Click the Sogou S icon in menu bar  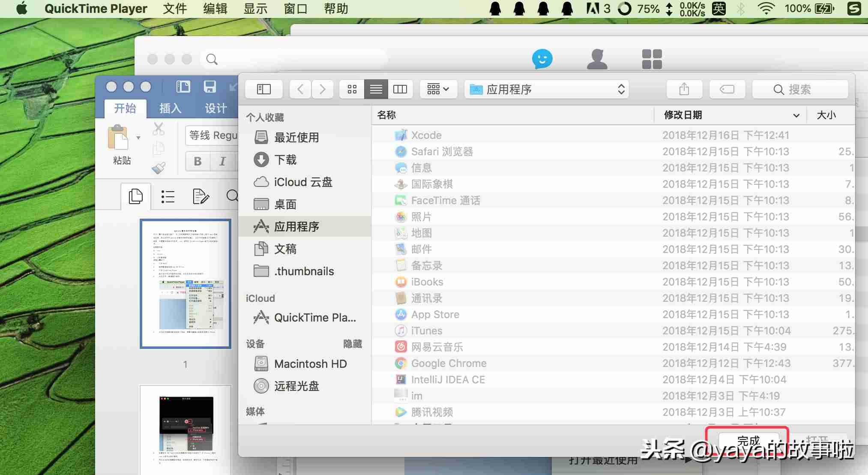pyautogui.click(x=853, y=9)
